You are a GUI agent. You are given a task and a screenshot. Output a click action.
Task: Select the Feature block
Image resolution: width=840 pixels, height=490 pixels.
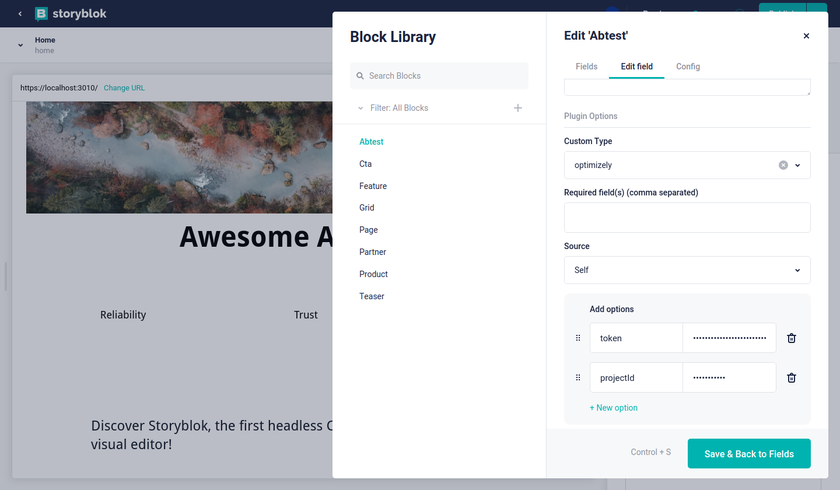click(373, 186)
